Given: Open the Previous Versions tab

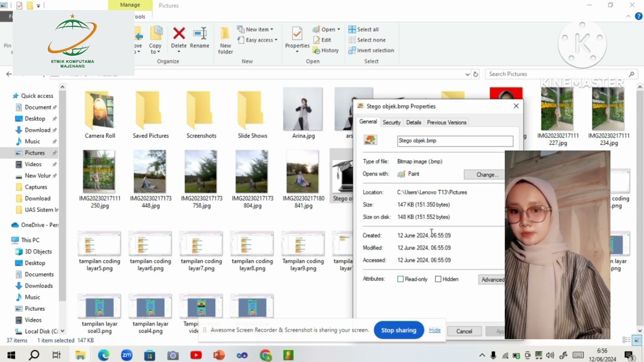Looking at the screenshot, I should click(447, 122).
